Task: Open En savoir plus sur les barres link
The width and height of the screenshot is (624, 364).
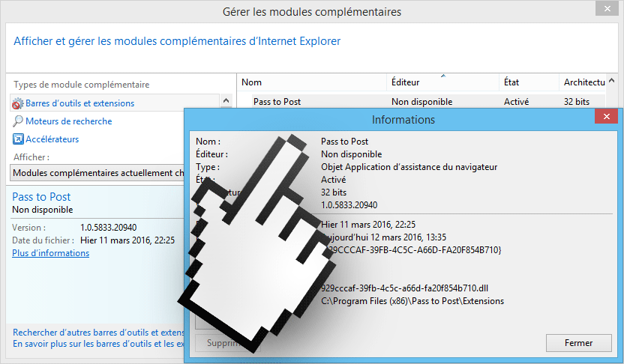Action: [98, 344]
